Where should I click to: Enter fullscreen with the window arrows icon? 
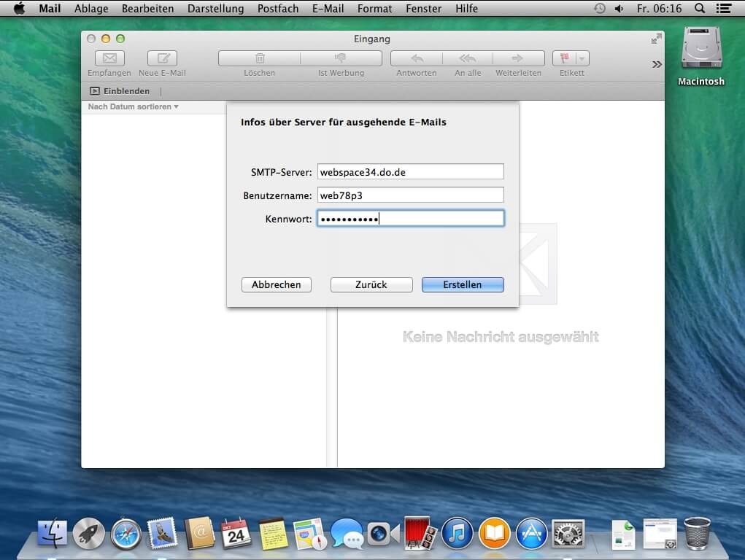[656, 39]
